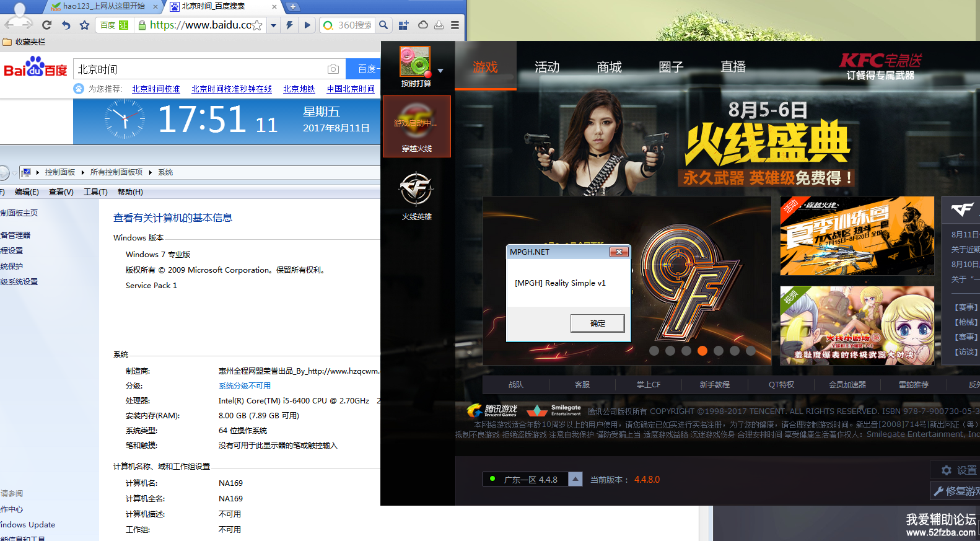Click the 北京时间校准秒钟在线 link
Screen dimensions: 980x541
232,89
